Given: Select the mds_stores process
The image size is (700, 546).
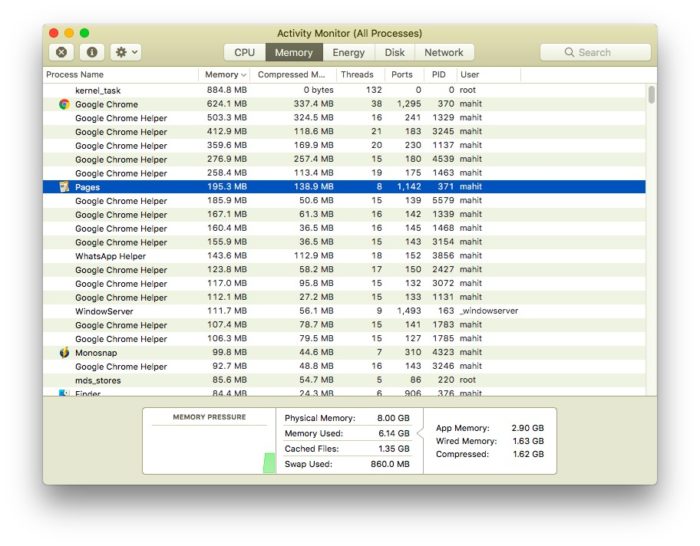Looking at the screenshot, I should [x=344, y=380].
